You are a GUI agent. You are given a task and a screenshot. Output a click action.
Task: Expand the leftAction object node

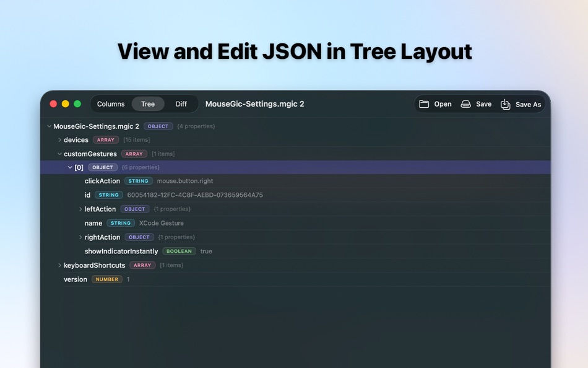tap(80, 209)
